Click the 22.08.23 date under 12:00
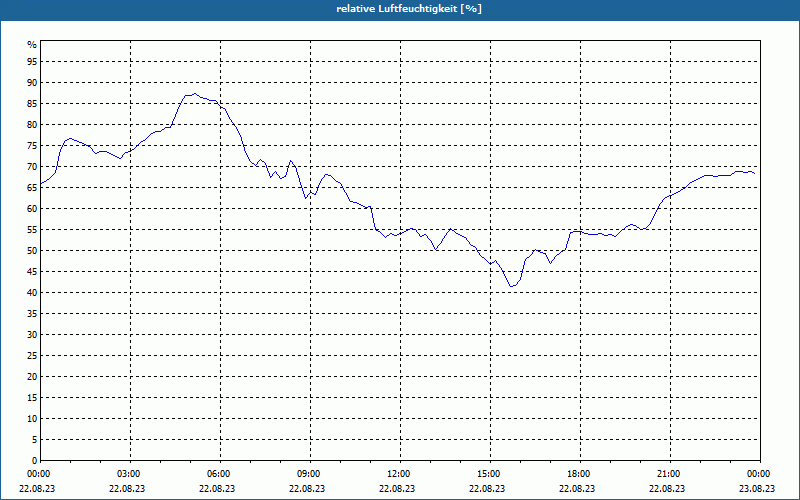 coord(397,488)
